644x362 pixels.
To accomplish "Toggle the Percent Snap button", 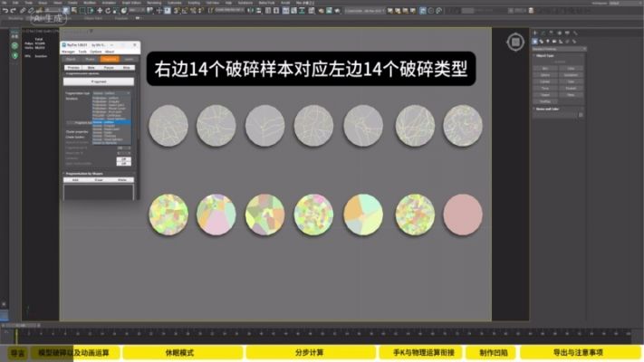I will click(x=193, y=11).
